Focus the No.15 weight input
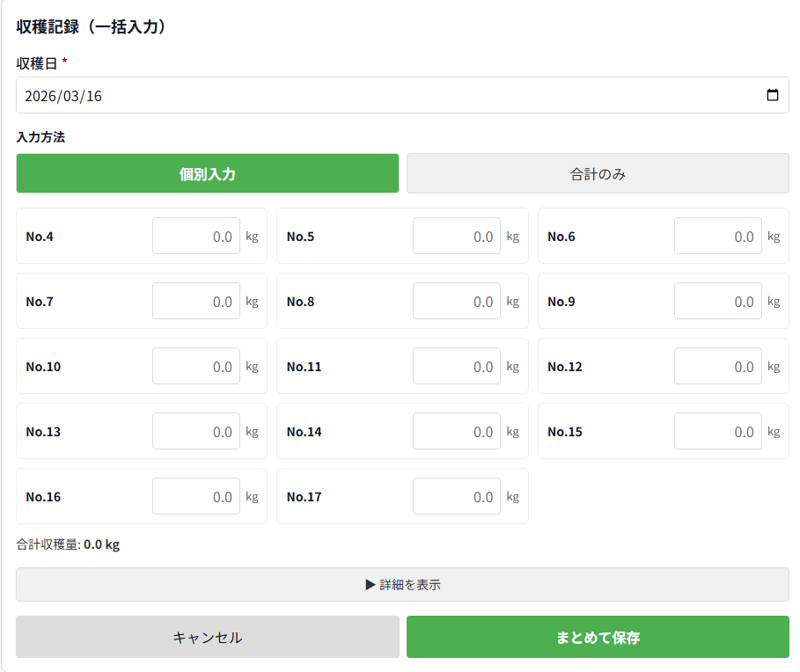This screenshot has height=672, width=800. click(717, 432)
